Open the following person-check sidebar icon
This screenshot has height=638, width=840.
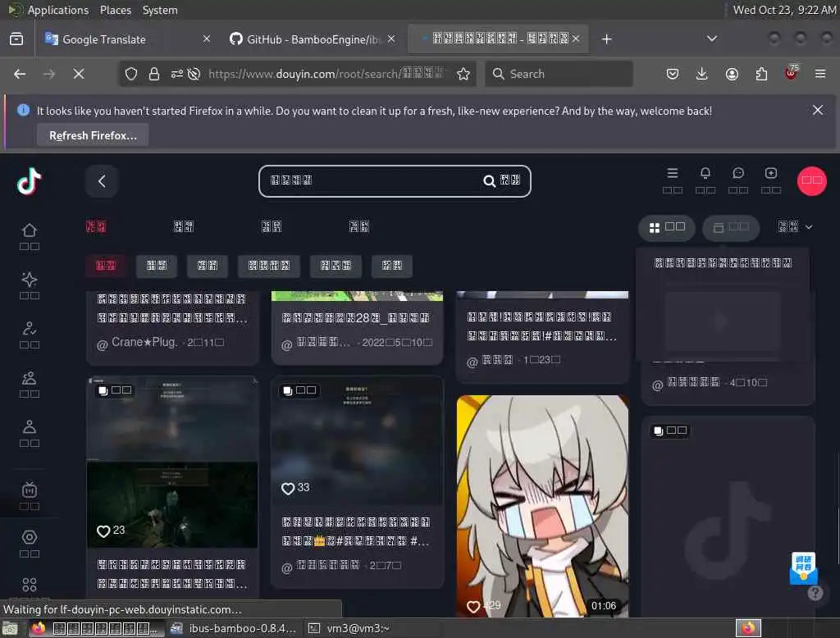click(30, 328)
